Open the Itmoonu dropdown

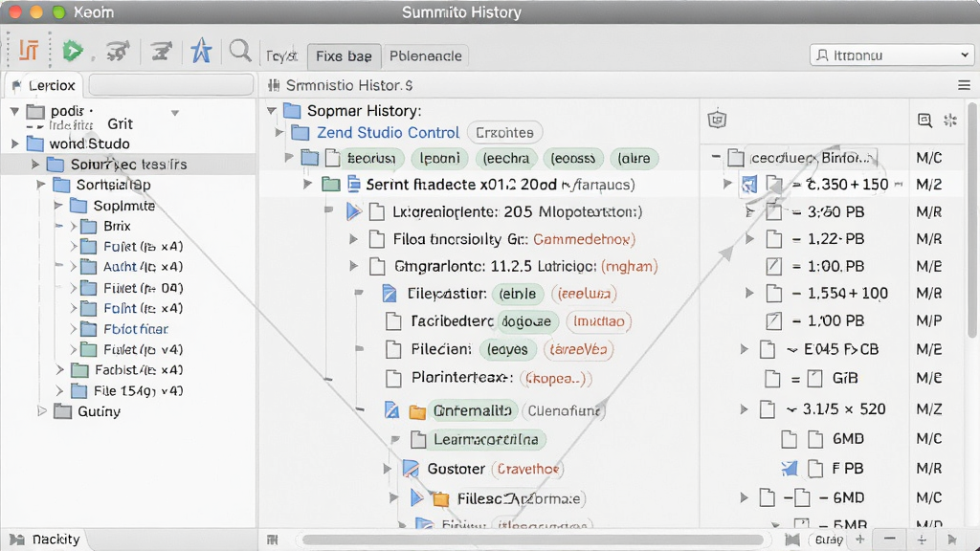pos(892,55)
